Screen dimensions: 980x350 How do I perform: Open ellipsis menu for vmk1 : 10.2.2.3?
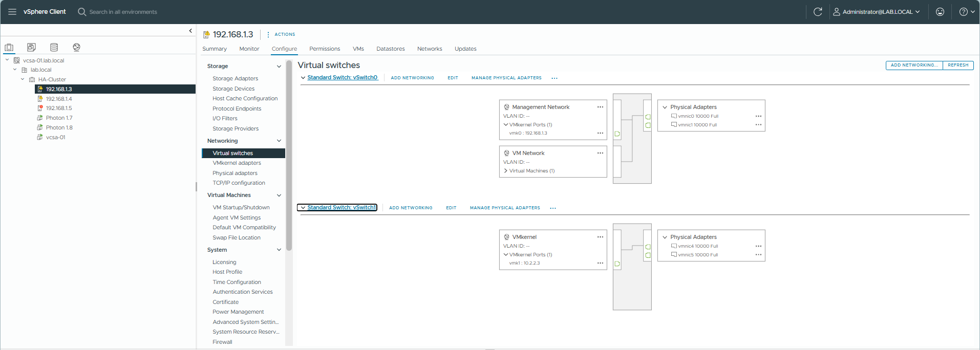600,263
